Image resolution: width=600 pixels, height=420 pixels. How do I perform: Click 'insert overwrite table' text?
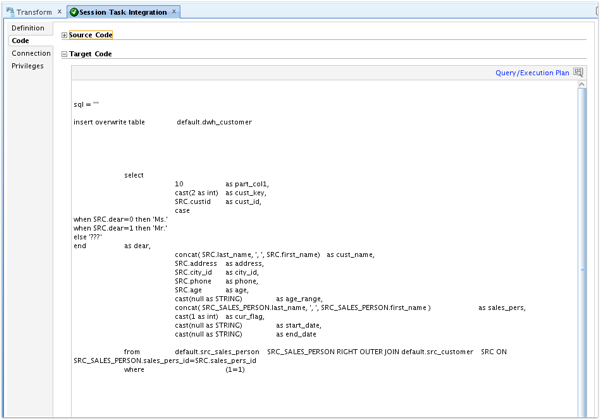[109, 122]
